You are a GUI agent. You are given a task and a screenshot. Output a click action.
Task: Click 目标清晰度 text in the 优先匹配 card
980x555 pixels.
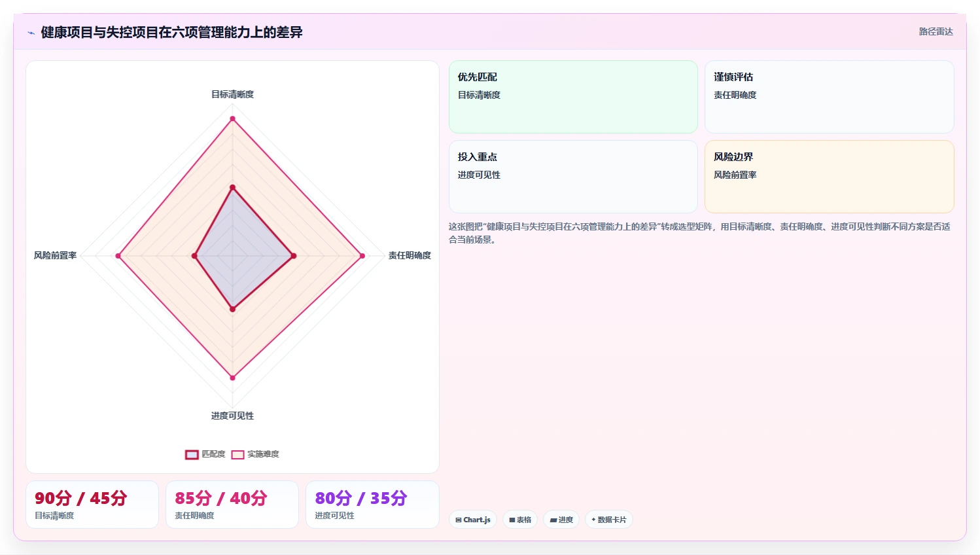[479, 95]
